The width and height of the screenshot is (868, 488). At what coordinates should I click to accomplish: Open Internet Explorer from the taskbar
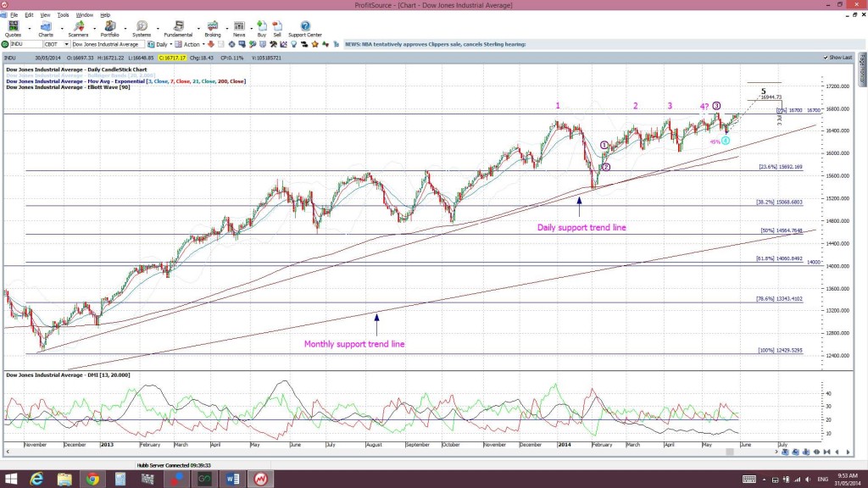36,479
